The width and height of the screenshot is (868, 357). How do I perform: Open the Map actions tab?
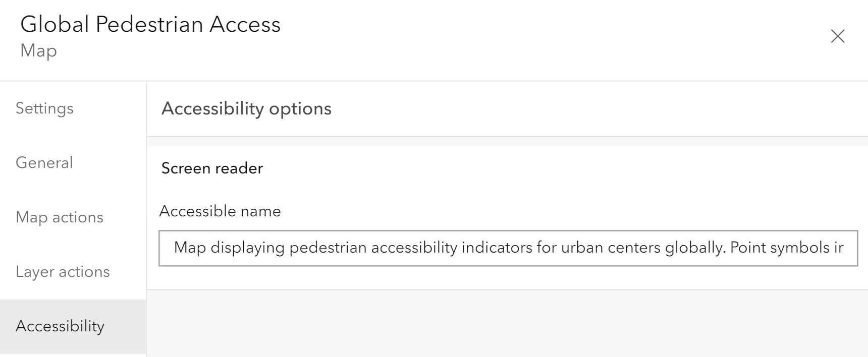(60, 217)
